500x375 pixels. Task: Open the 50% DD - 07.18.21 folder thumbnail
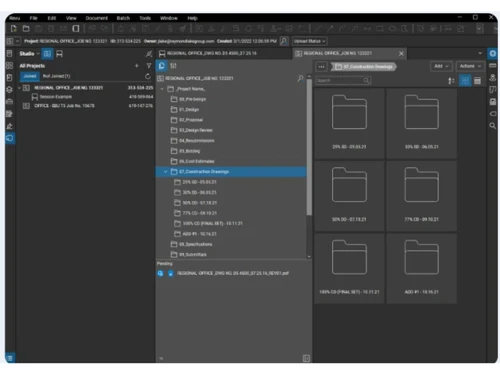point(349,196)
